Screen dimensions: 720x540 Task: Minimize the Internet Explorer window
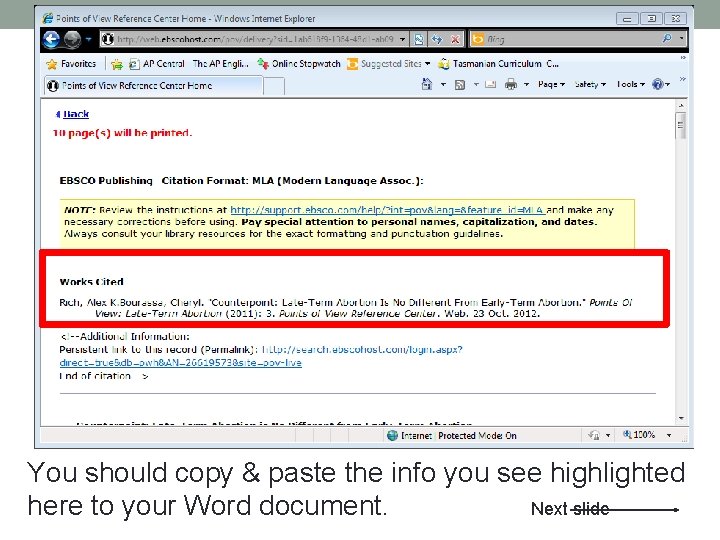627,19
